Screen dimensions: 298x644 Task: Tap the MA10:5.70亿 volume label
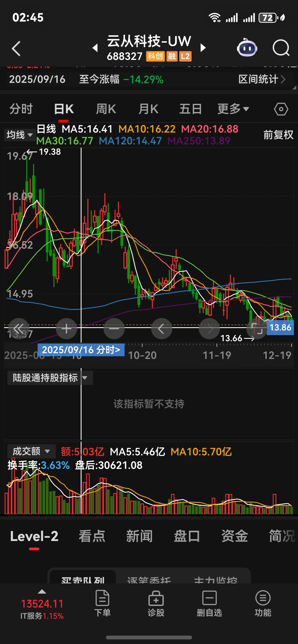(x=201, y=452)
